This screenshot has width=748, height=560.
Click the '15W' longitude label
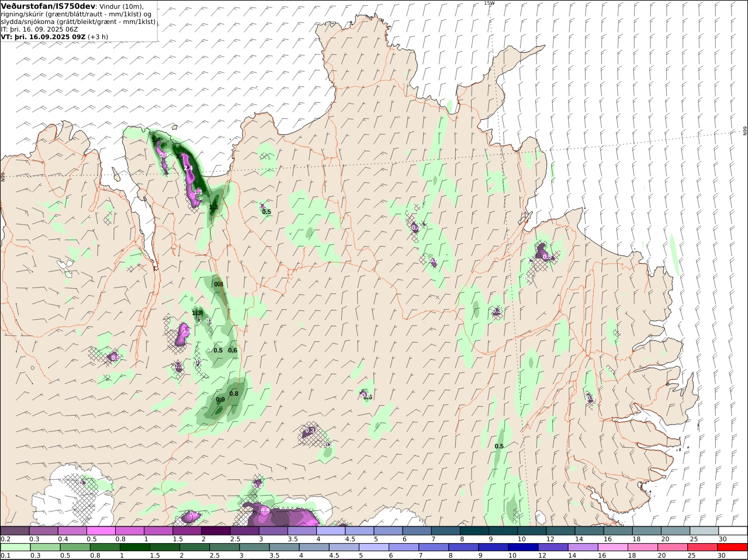(489, 3)
